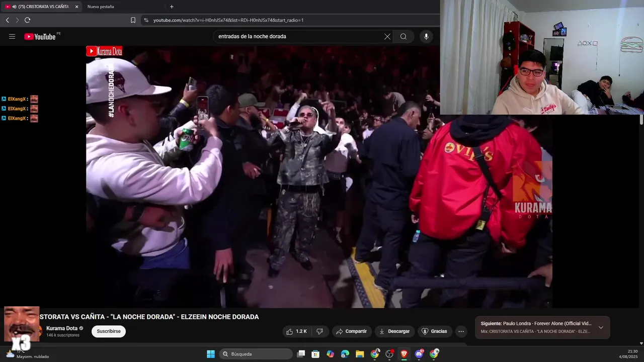Download the video with Descargar
Viewport: 644px width, 362px height.
[394, 331]
